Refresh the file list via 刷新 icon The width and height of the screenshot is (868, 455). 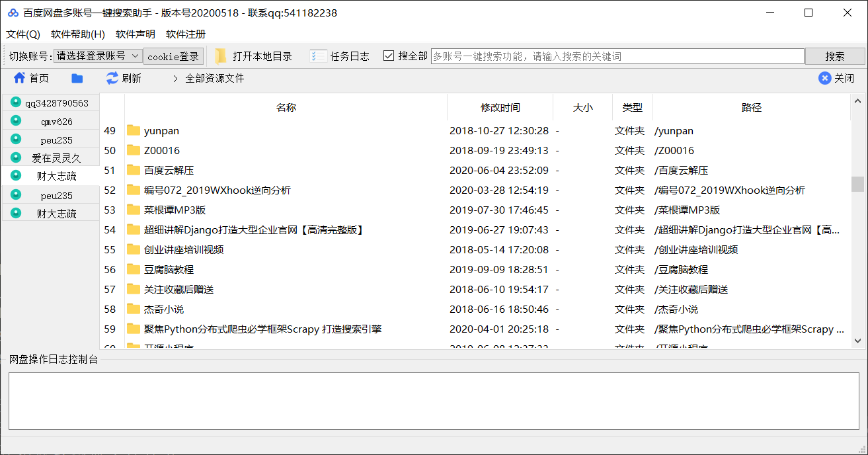tap(111, 77)
